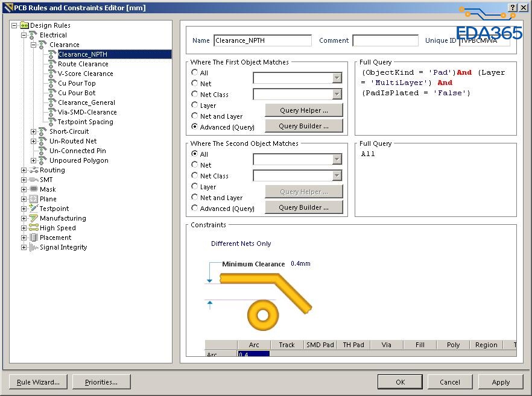Image resolution: width=532 pixels, height=396 pixels.
Task: Click the Query Helper button for first object
Action: coord(303,110)
